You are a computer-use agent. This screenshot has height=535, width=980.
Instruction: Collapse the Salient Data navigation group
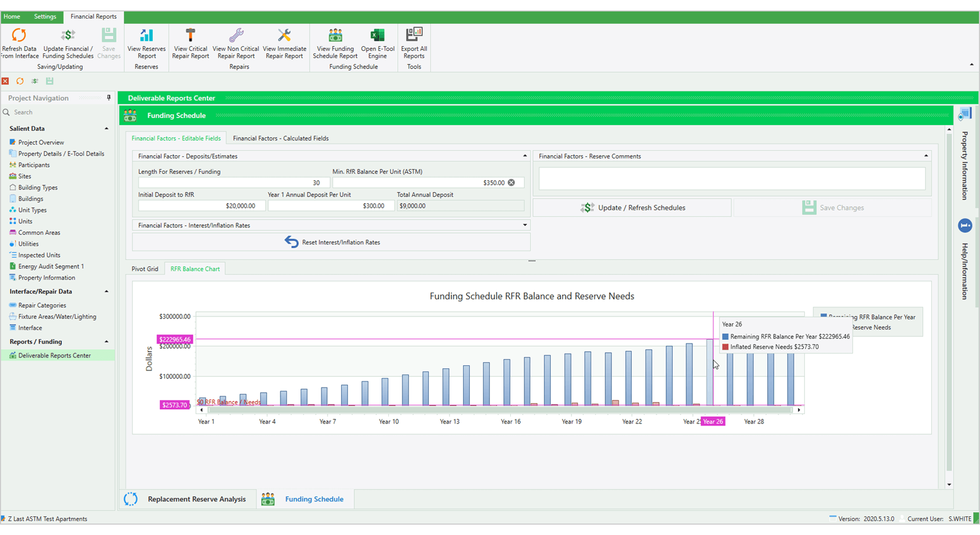106,128
